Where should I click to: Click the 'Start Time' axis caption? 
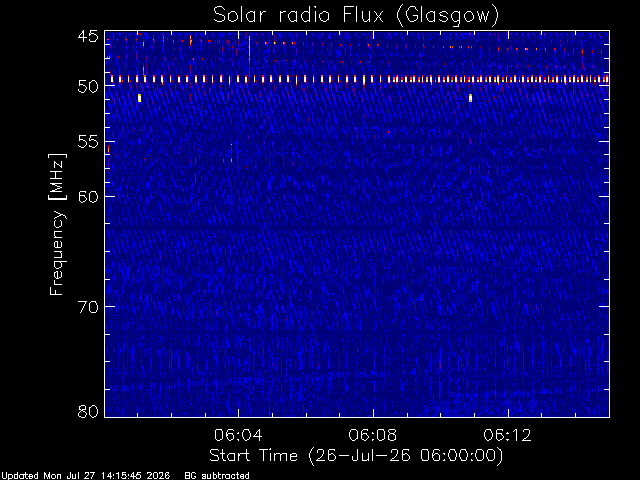pos(253,455)
